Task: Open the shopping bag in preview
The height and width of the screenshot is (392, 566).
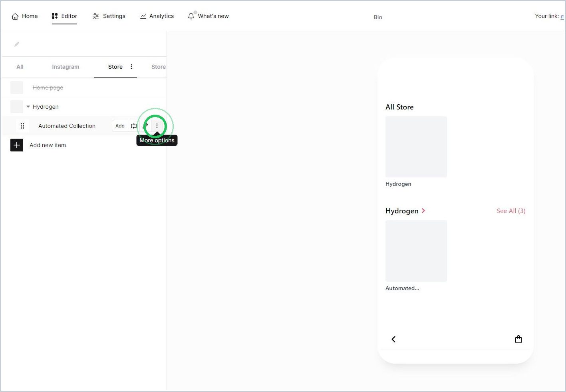Action: click(518, 339)
